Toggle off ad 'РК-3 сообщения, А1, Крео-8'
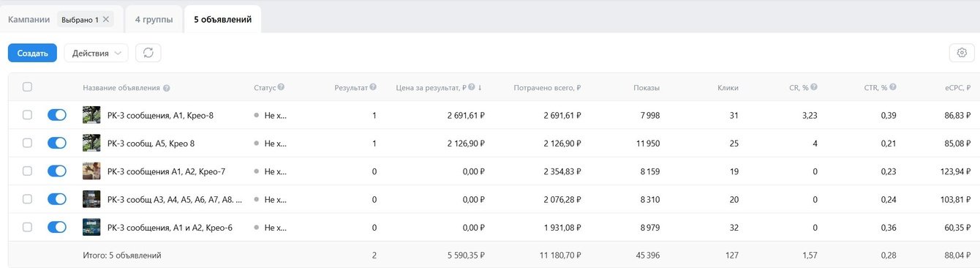The image size is (980, 268). pos(57,115)
